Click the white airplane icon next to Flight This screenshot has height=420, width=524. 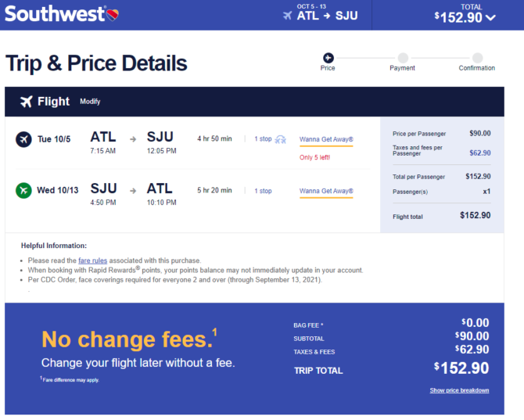(27, 101)
